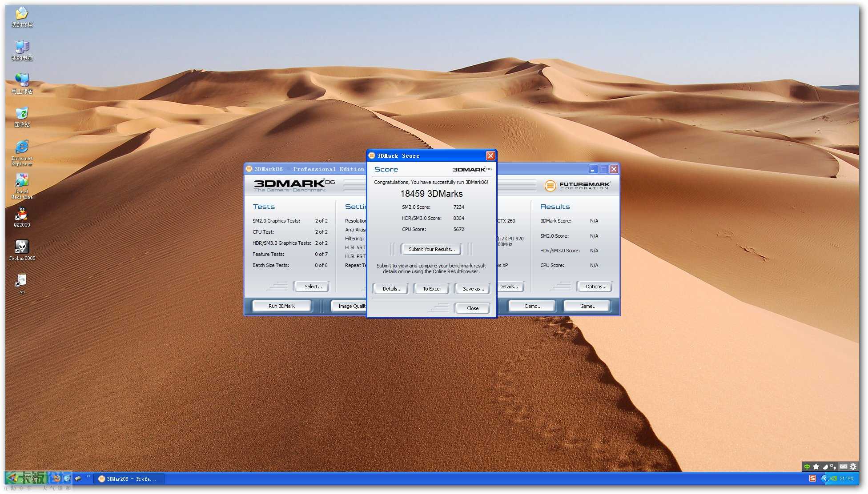Launch QQ2009 from the desktop
The image size is (868, 494).
point(22,217)
